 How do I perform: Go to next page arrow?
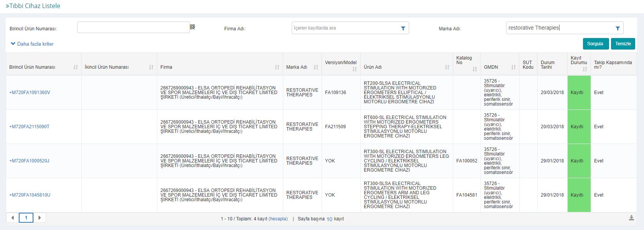(40, 218)
